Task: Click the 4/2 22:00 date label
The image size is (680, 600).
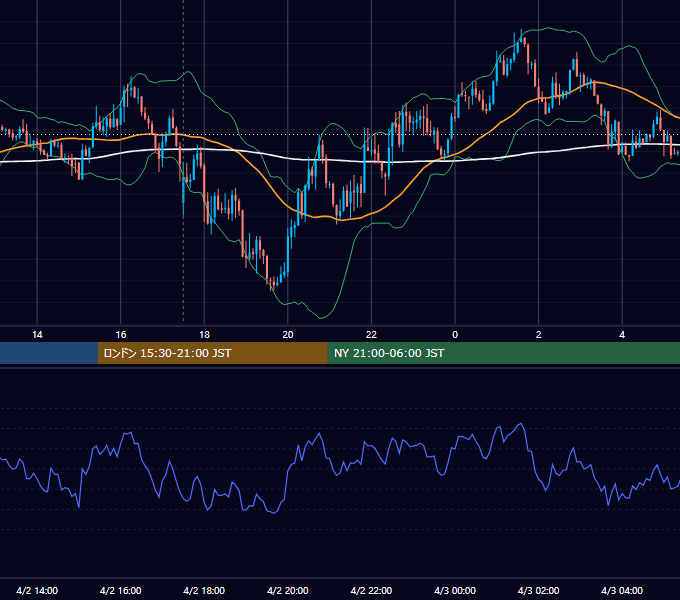Action: [x=371, y=590]
